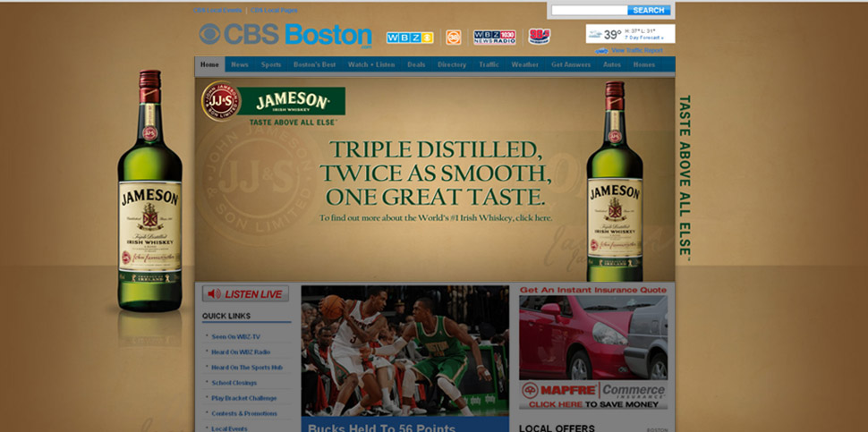868x432 pixels.
Task: Open Heard On WBZ Radio quick link
Action: [x=241, y=352]
